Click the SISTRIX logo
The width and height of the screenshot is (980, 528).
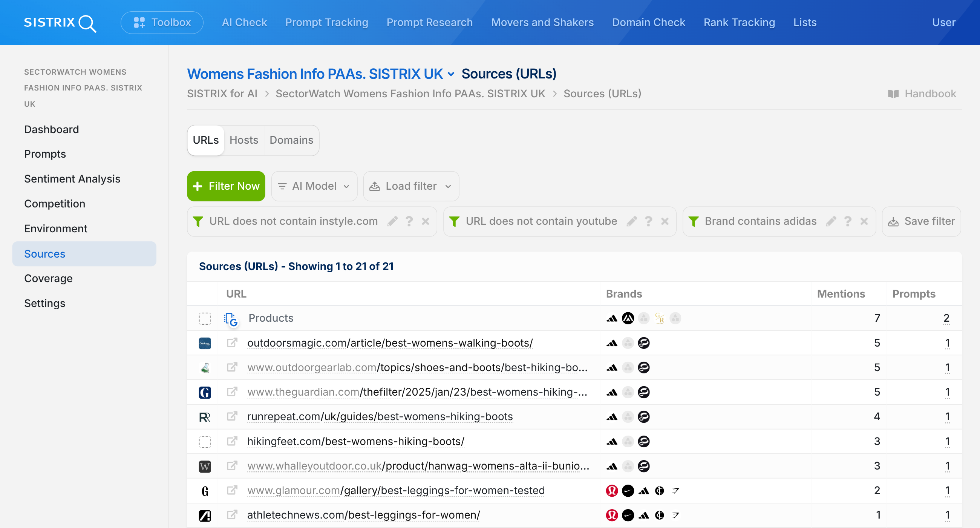coord(60,23)
